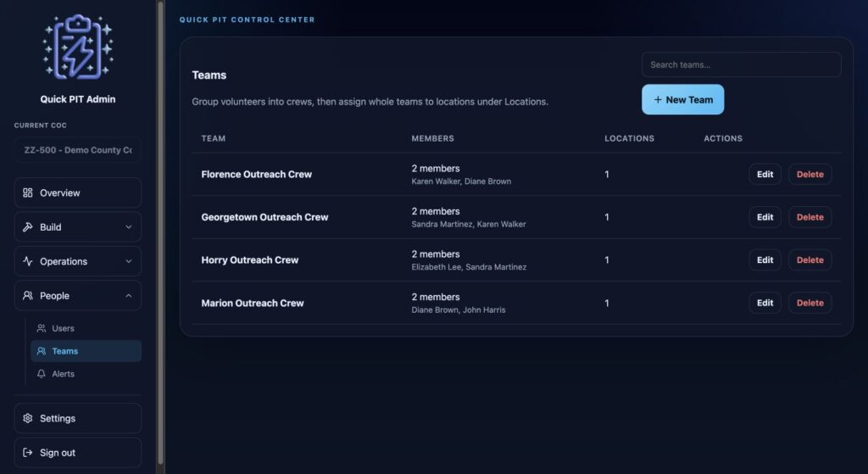This screenshot has height=474, width=868.
Task: Edit the Florence Outreach Crew team
Action: pos(765,174)
